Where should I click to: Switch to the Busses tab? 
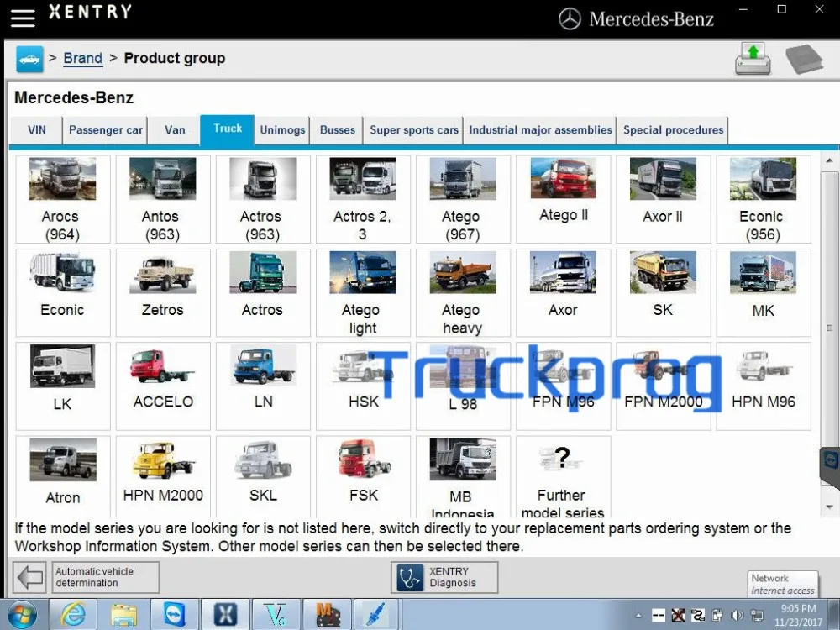[337, 130]
